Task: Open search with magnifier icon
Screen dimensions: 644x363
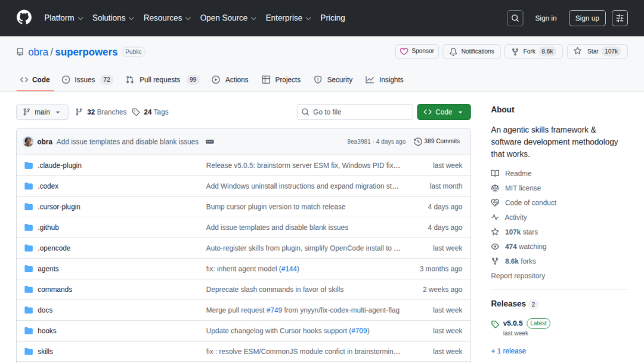Action: [515, 18]
